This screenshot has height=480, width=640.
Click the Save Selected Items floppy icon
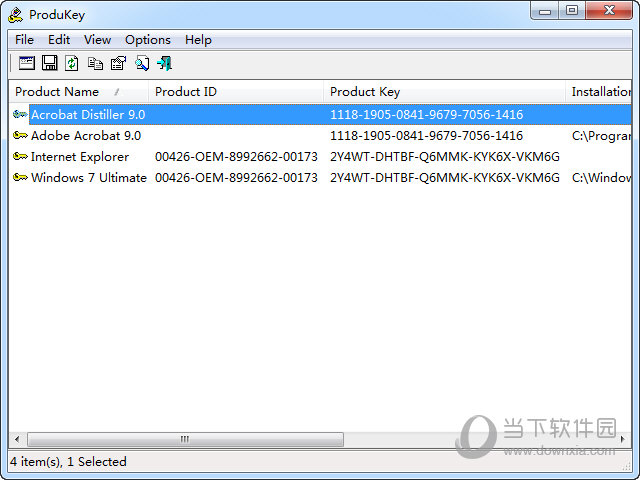[x=50, y=63]
